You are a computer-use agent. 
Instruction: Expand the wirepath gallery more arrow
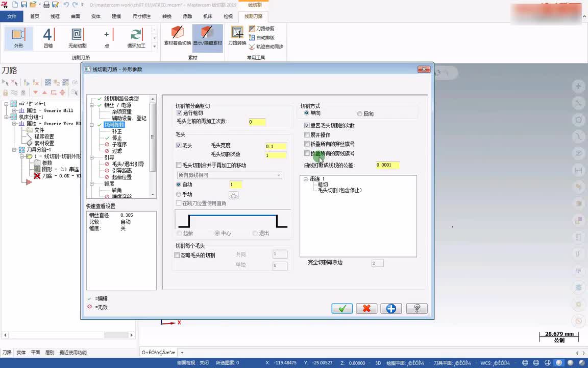[154, 46]
